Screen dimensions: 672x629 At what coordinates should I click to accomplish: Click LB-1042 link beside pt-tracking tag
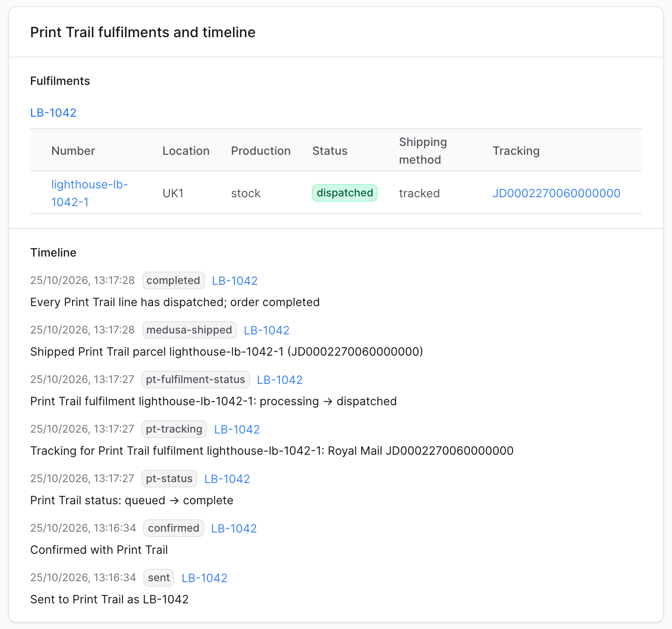(x=237, y=430)
